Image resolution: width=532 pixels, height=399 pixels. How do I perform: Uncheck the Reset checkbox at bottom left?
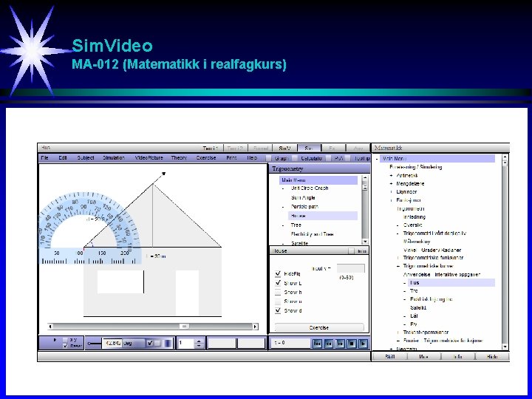click(66, 346)
